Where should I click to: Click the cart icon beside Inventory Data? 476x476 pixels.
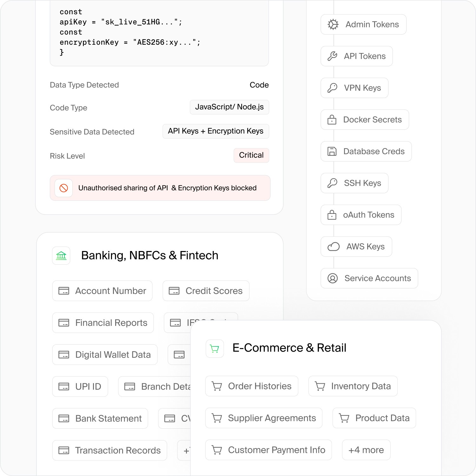(x=320, y=386)
